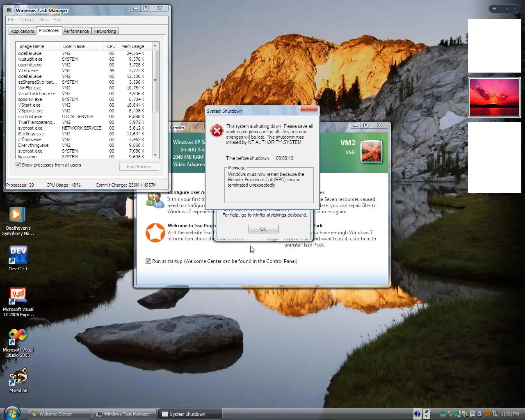The width and height of the screenshot is (525, 420).
Task: Open the Dev-C++ desktop shortcut
Action: [x=18, y=258]
